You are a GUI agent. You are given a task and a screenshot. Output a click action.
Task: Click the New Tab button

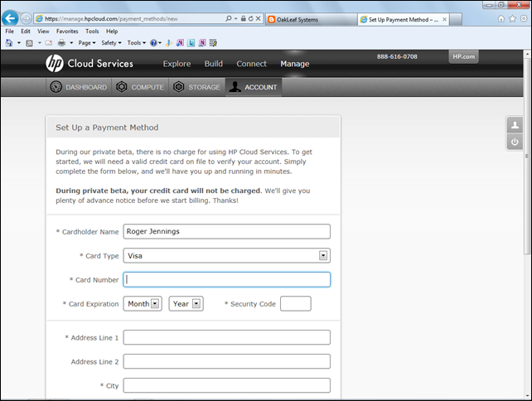pos(456,19)
